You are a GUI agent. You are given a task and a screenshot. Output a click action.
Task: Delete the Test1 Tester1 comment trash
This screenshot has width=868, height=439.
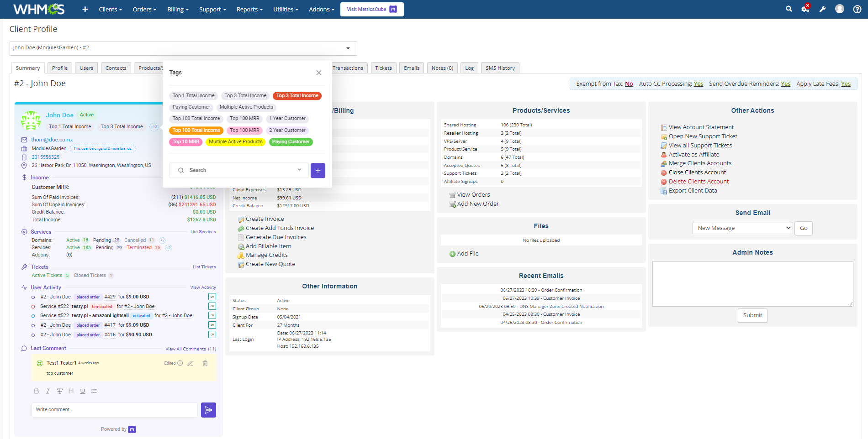pos(205,363)
